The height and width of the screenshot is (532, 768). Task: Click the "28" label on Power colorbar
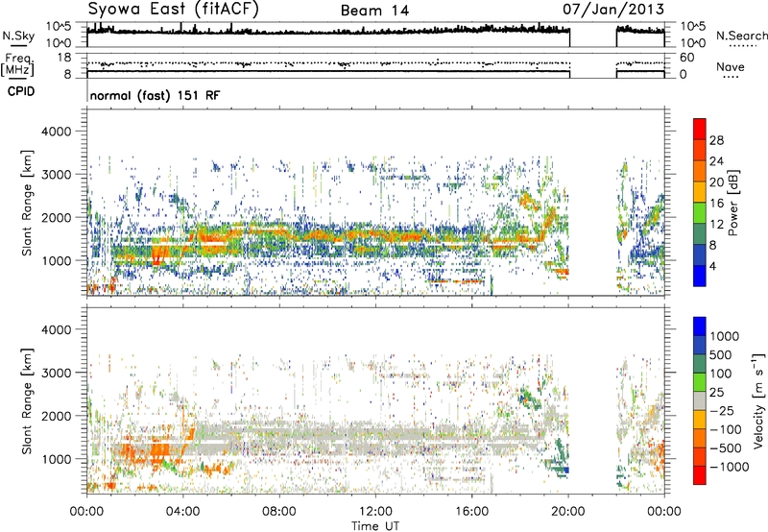tap(716, 140)
